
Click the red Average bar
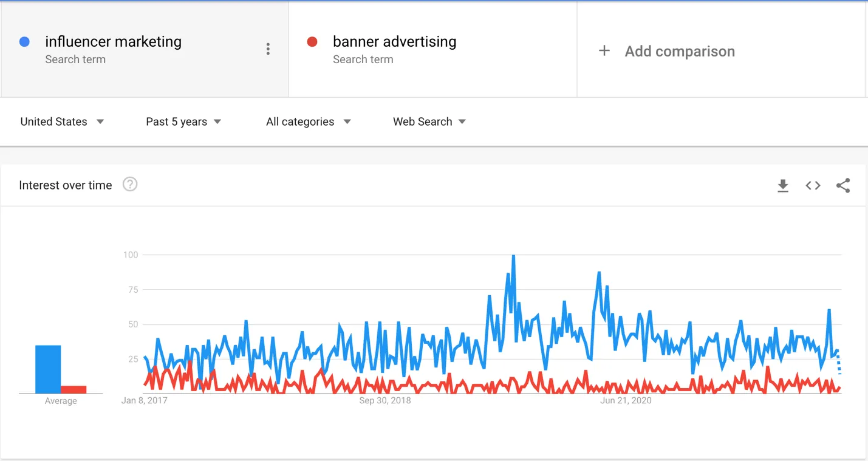(73, 389)
